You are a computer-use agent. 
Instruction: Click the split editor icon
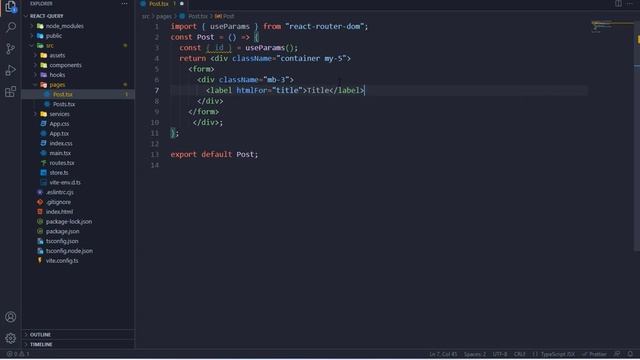tap(618, 4)
